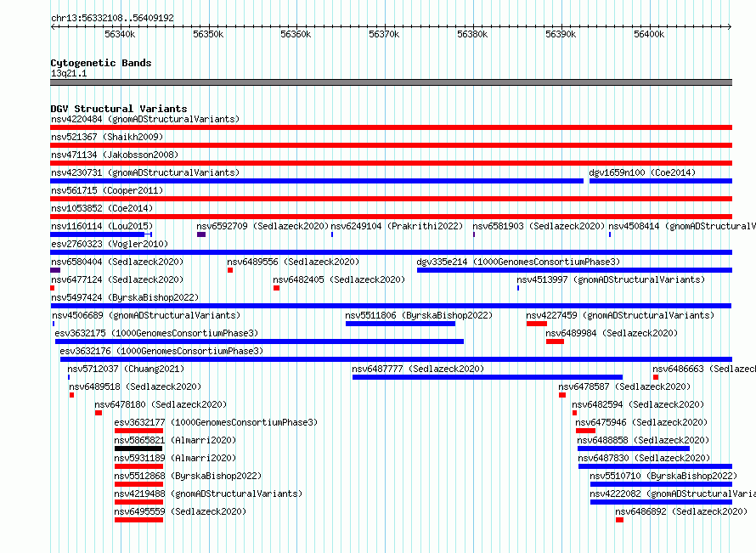
Task: Click nsv5712037 (Chuang2021) label
Action: (x=126, y=369)
